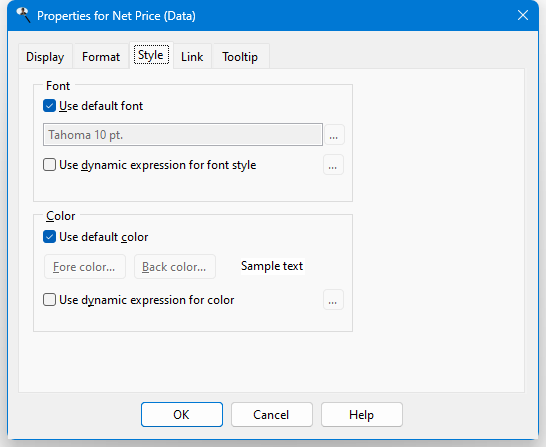Enable dynamic expression for color
Image resolution: width=546 pixels, height=447 pixels.
pyautogui.click(x=49, y=299)
